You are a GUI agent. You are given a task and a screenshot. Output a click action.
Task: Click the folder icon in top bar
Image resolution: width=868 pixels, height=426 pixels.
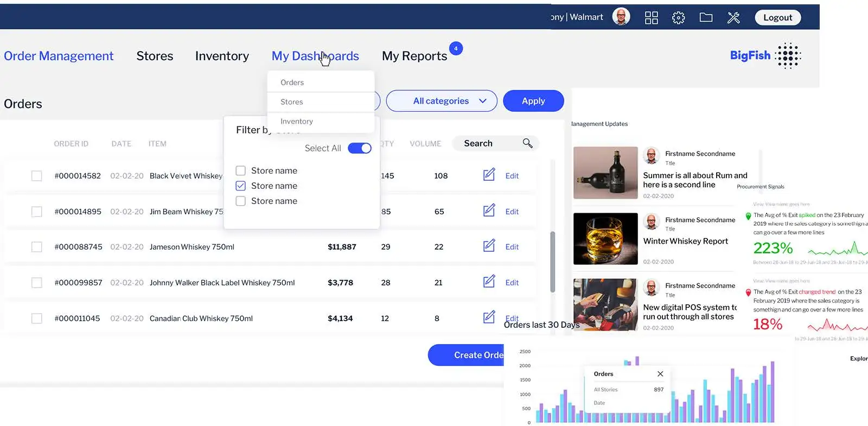coord(706,18)
